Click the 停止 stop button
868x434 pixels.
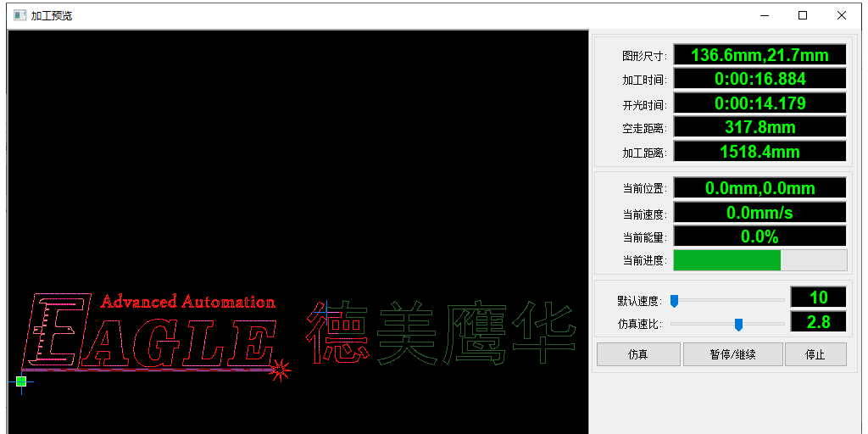pyautogui.click(x=815, y=354)
